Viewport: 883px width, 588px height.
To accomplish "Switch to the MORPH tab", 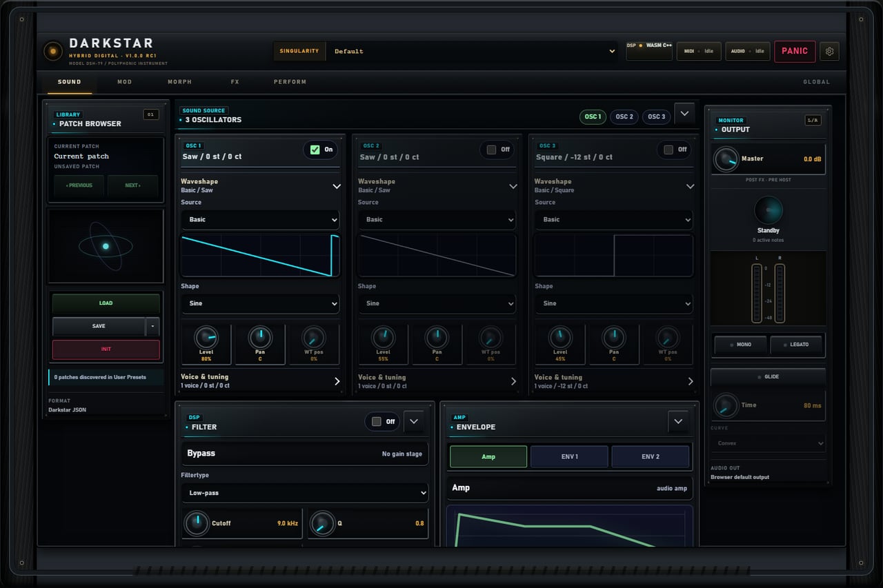I will pyautogui.click(x=179, y=82).
